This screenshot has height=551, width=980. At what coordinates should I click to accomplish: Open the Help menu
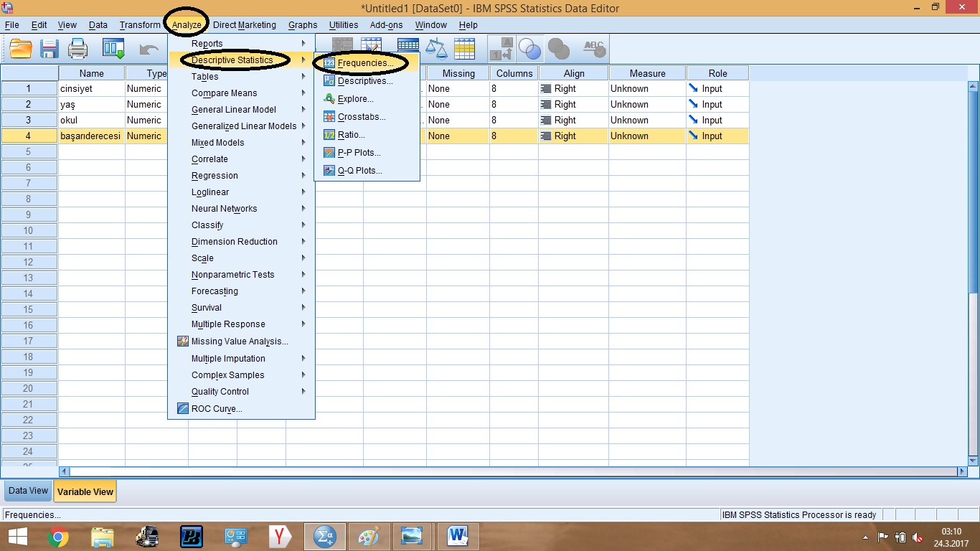[x=468, y=24]
